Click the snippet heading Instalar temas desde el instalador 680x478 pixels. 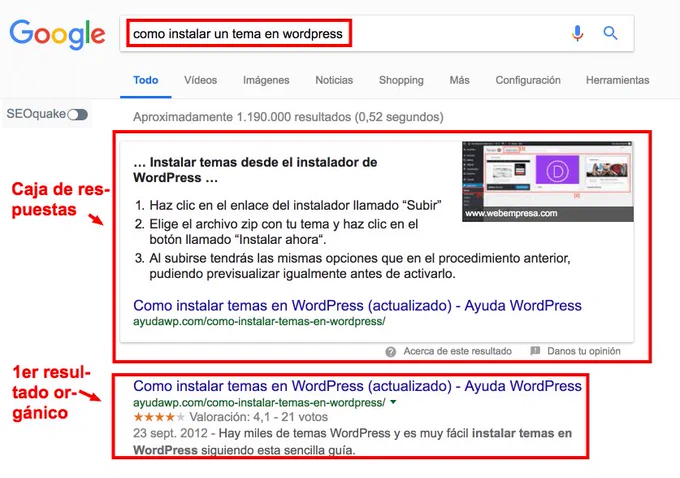pyautogui.click(x=255, y=170)
